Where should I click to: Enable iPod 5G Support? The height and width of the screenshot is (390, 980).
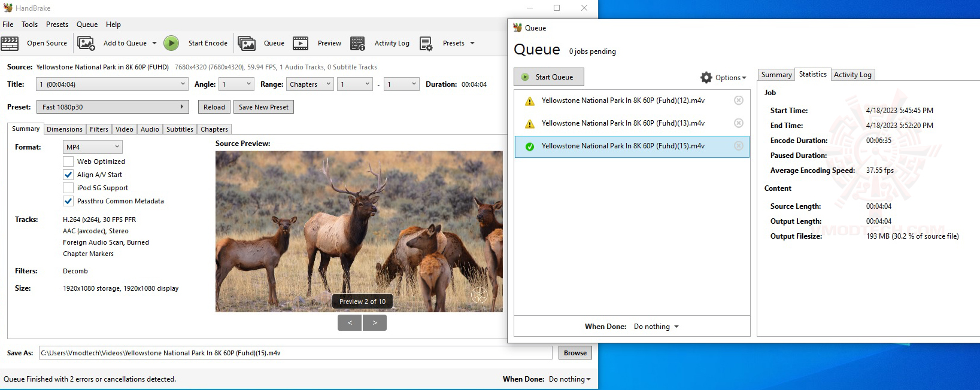point(68,188)
